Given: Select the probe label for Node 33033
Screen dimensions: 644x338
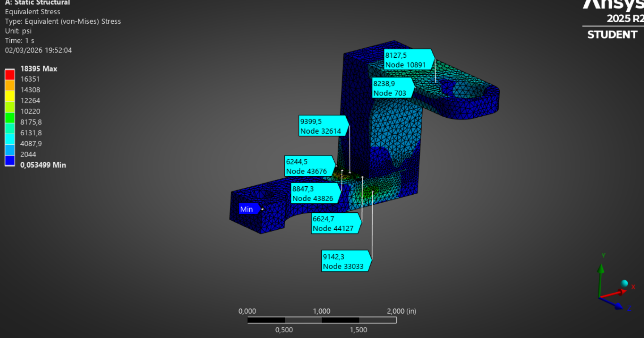Looking at the screenshot, I should (346, 261).
